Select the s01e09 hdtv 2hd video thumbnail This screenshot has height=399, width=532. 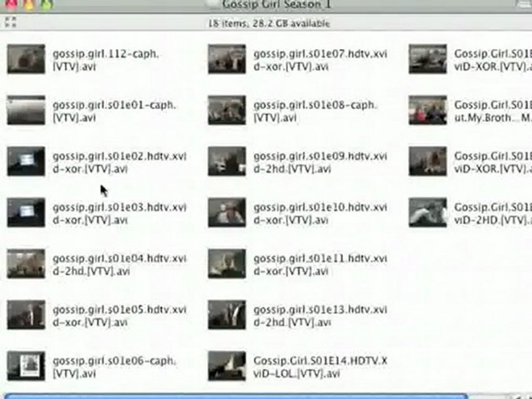227,161
